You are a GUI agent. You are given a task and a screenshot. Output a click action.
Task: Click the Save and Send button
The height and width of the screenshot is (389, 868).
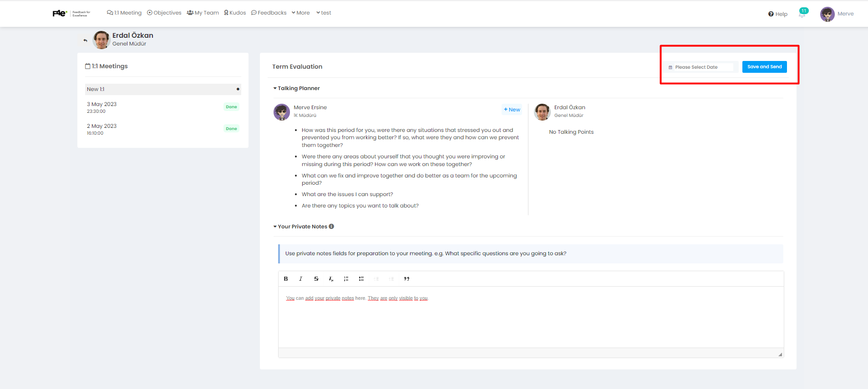click(x=764, y=67)
